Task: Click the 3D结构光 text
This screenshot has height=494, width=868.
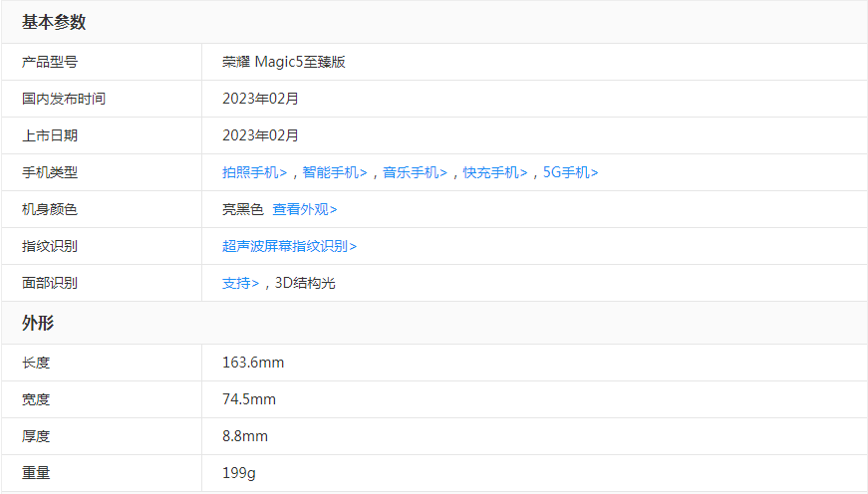Action: point(305,283)
